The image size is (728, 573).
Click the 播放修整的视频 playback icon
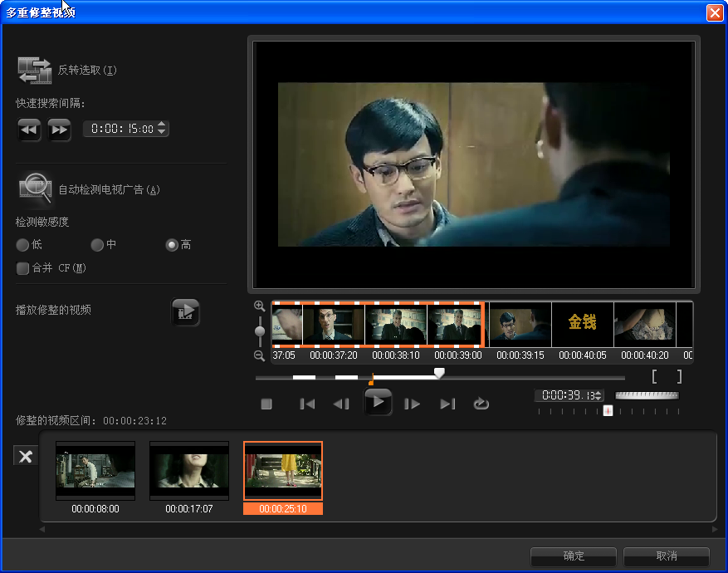click(x=184, y=311)
